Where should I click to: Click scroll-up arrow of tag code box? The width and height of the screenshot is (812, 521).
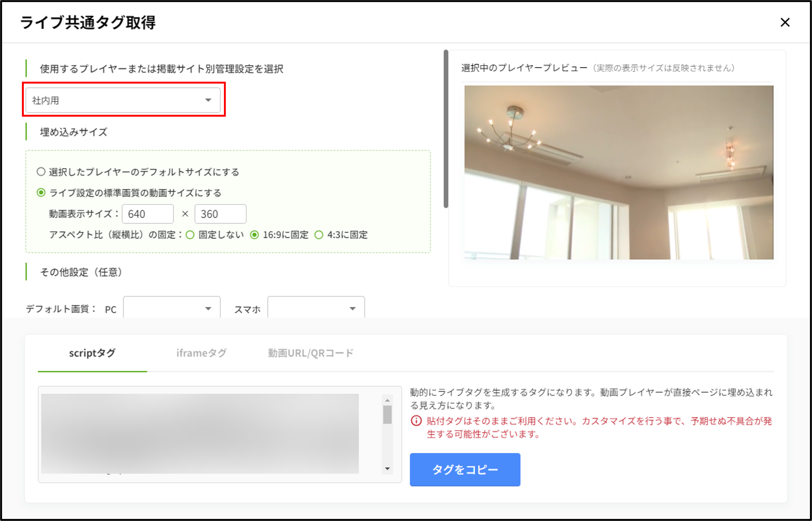tap(387, 400)
